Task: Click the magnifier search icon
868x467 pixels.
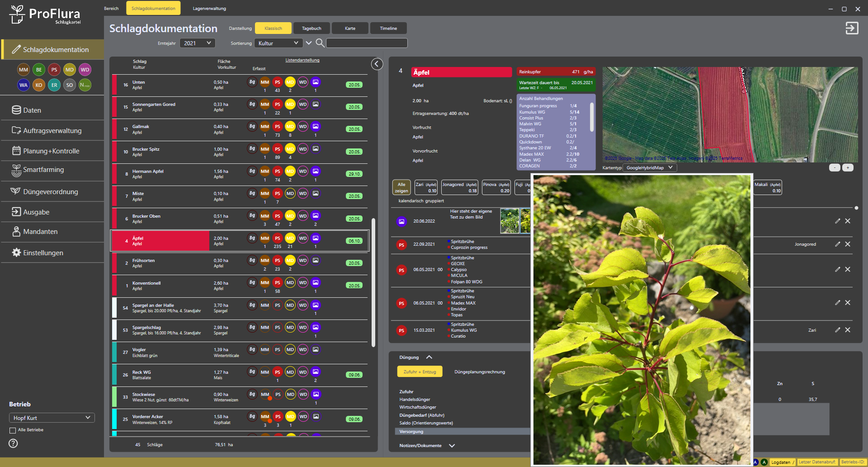Action: pyautogui.click(x=320, y=43)
